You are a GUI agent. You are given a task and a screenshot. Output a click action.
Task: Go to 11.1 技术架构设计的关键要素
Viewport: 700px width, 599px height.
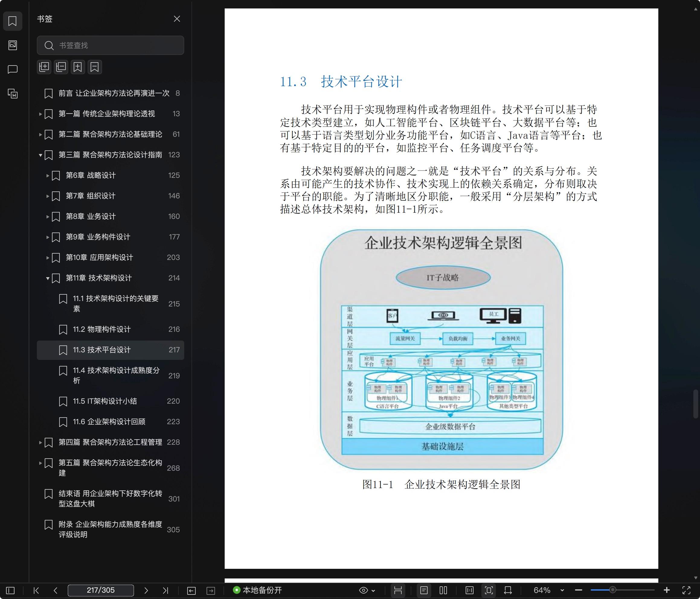111,304
